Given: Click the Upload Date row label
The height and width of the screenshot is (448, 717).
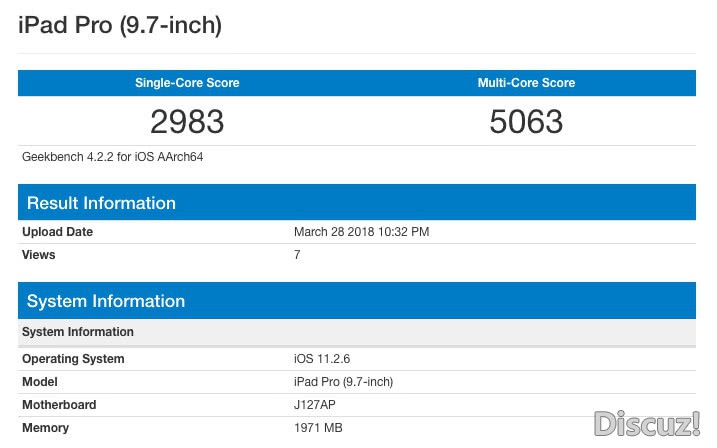Looking at the screenshot, I should click(57, 232).
